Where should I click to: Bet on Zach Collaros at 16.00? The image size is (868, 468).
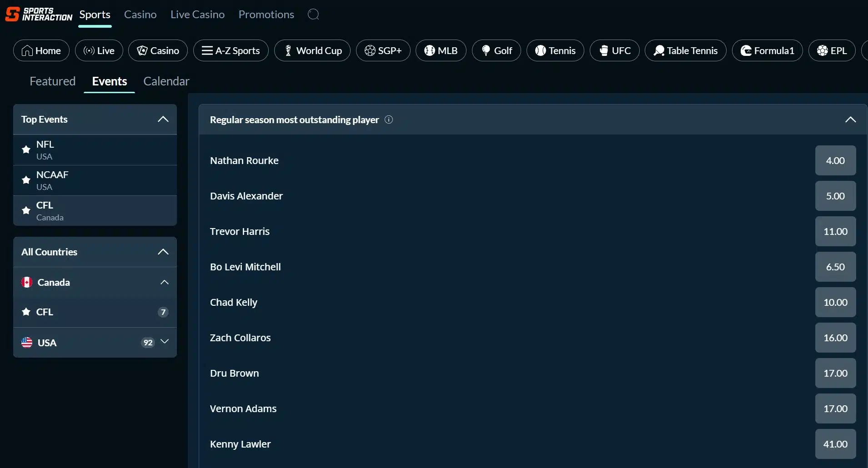tap(835, 338)
